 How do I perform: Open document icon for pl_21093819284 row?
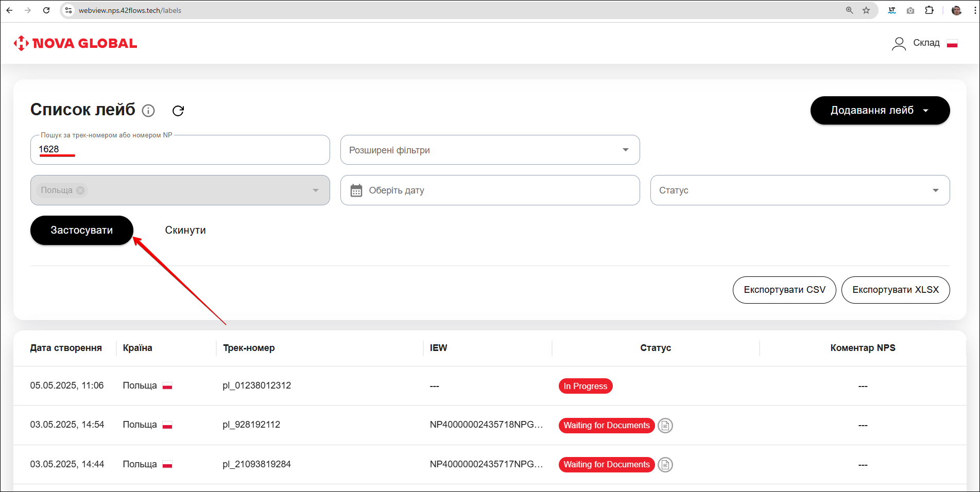pyautogui.click(x=665, y=465)
